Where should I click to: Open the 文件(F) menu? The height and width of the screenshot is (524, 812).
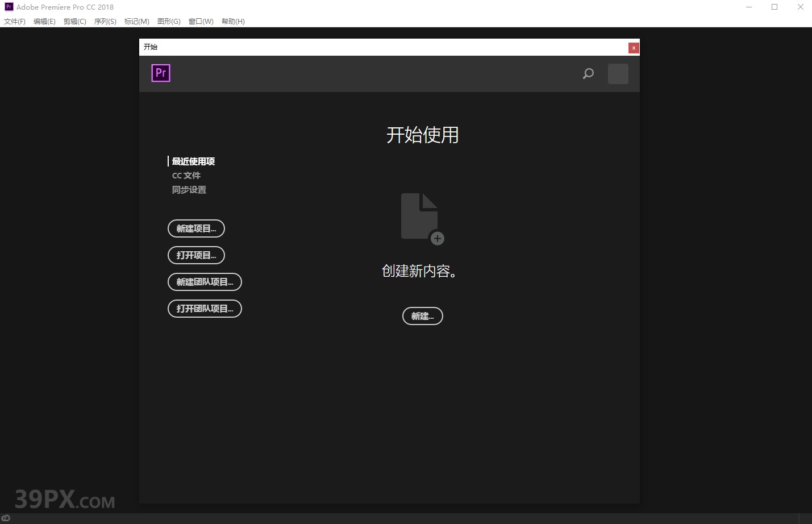coord(14,21)
